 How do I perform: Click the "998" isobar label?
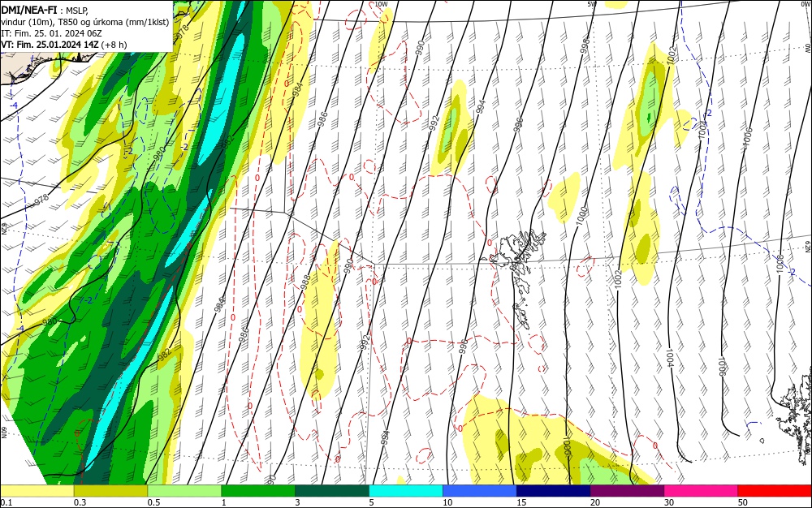[x=585, y=45]
